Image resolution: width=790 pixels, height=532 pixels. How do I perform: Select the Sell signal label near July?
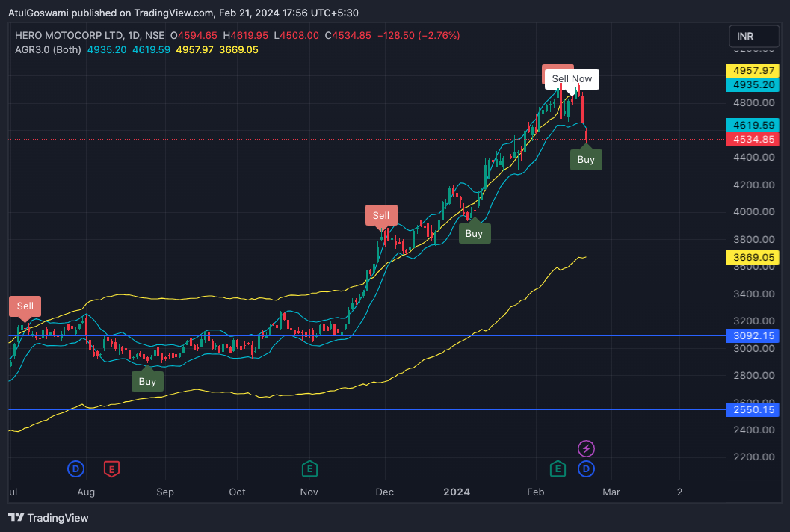pos(25,306)
